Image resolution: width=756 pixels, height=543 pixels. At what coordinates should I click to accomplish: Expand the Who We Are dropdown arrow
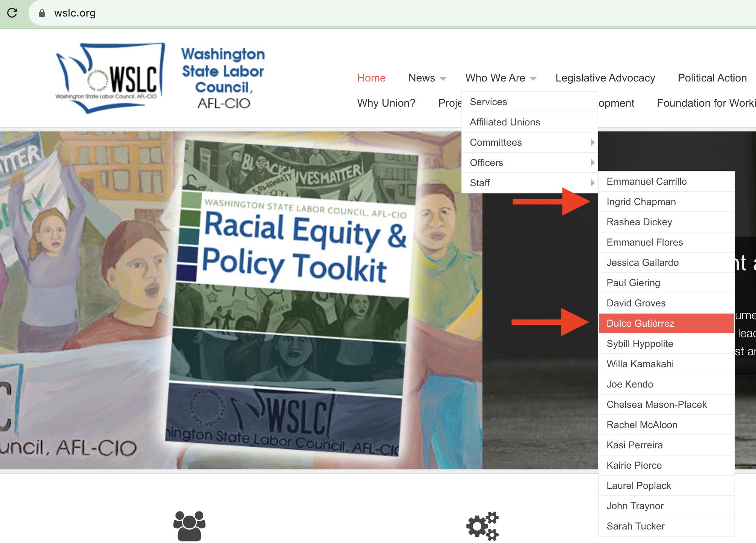pyautogui.click(x=533, y=79)
